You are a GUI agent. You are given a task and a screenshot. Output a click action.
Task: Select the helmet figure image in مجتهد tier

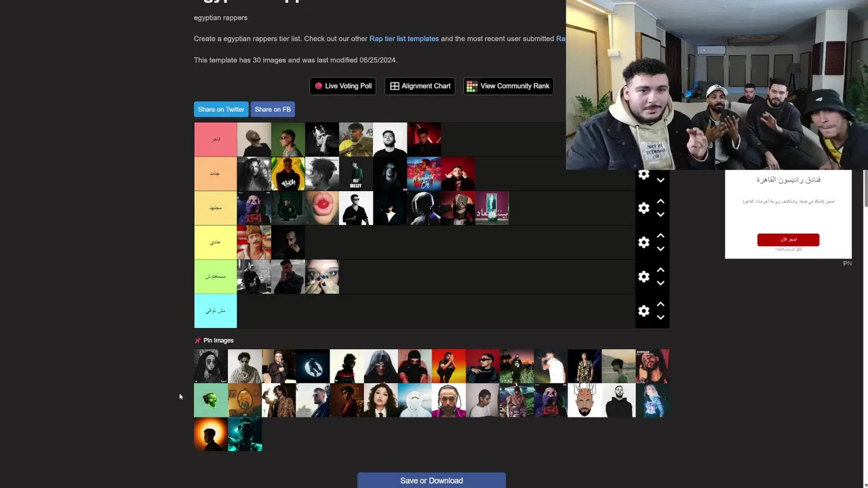tap(424, 208)
